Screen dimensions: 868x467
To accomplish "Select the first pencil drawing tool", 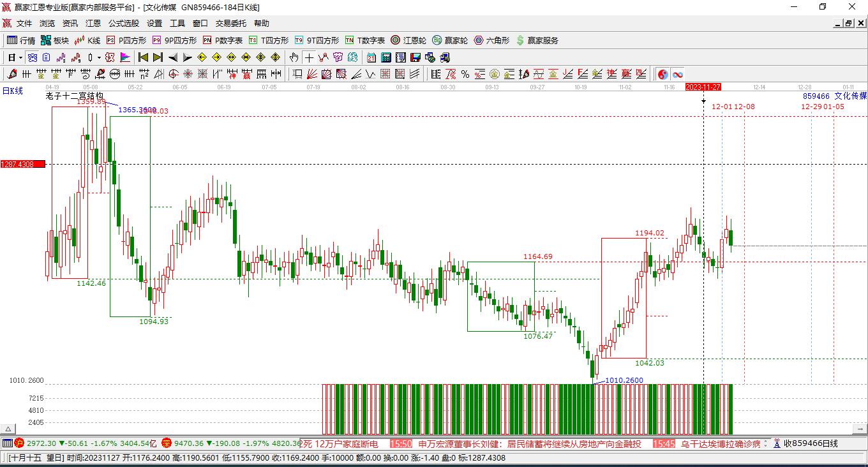I will click(x=11, y=74).
